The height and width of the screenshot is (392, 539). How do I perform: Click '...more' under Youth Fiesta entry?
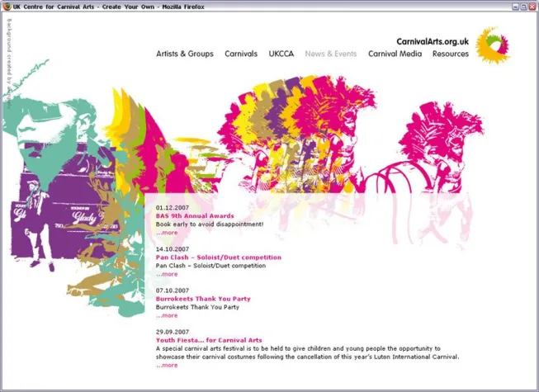coord(167,365)
